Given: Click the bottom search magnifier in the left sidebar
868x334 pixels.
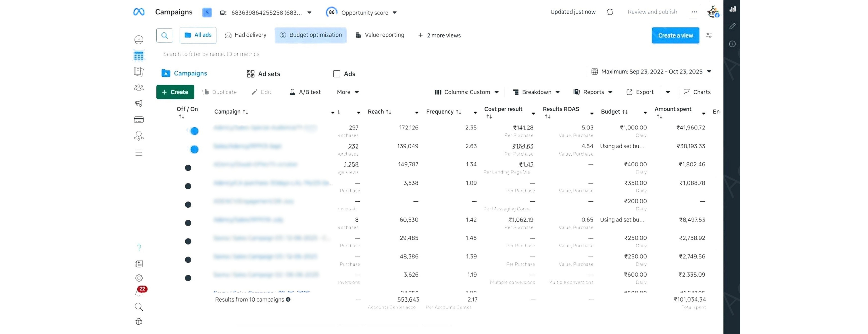Looking at the screenshot, I should click(139, 307).
